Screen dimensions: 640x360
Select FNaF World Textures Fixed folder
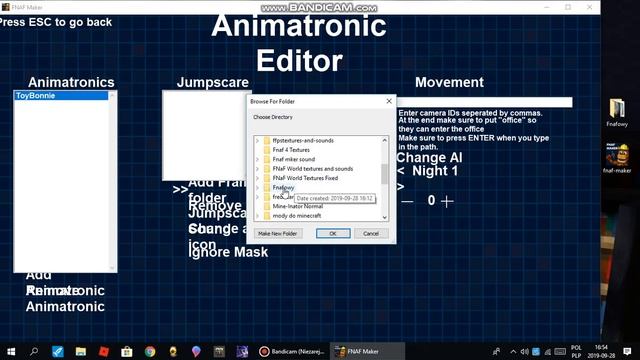[305, 178]
